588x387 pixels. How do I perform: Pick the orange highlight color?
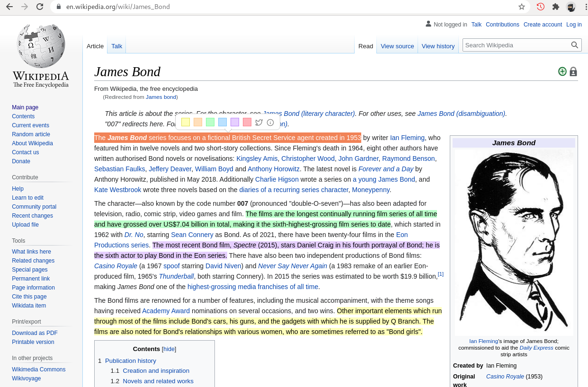pos(198,122)
